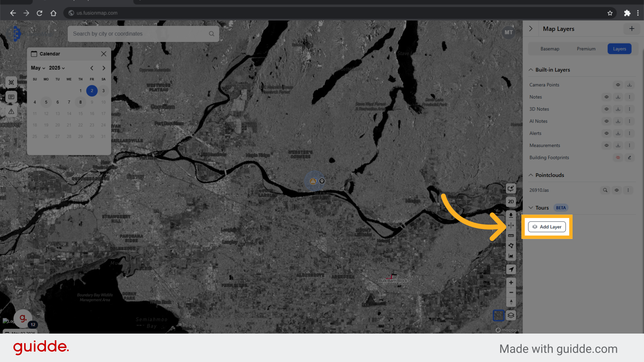Screen dimensions: 644x362
Task: Go to next month in calendar
Action: click(104, 68)
